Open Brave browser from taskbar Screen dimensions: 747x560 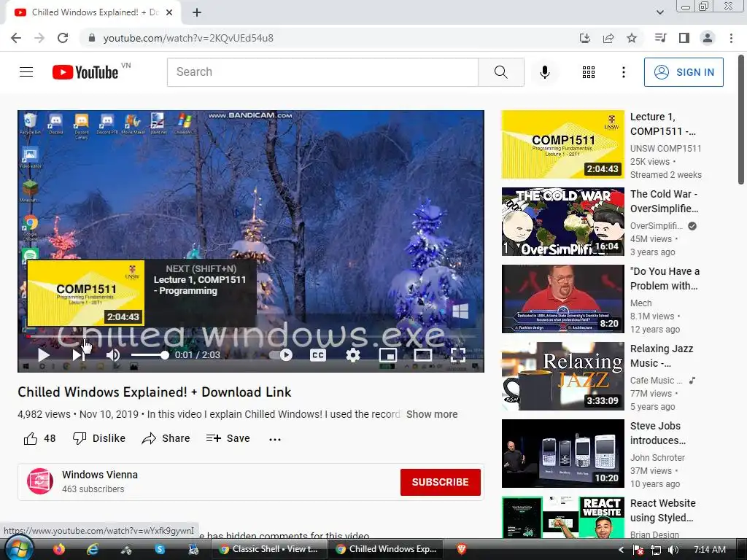click(461, 549)
